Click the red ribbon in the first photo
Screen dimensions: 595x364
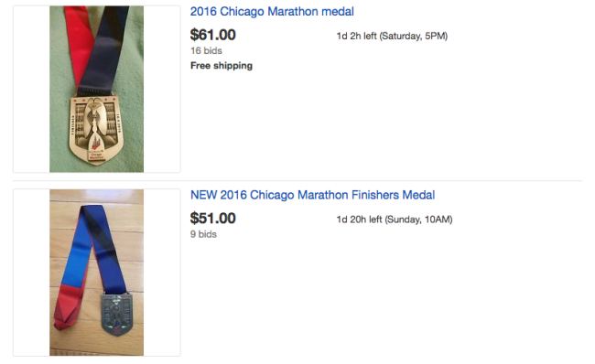tap(80, 42)
